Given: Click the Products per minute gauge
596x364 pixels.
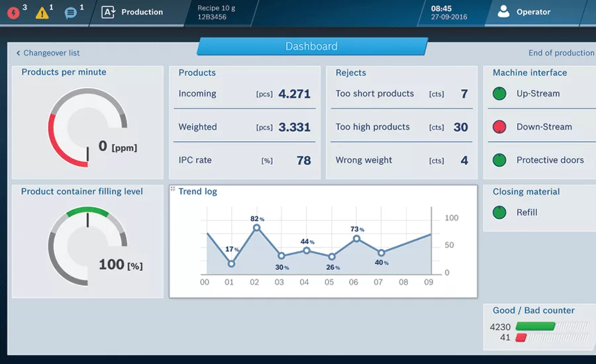Looking at the screenshot, I should (x=88, y=127).
